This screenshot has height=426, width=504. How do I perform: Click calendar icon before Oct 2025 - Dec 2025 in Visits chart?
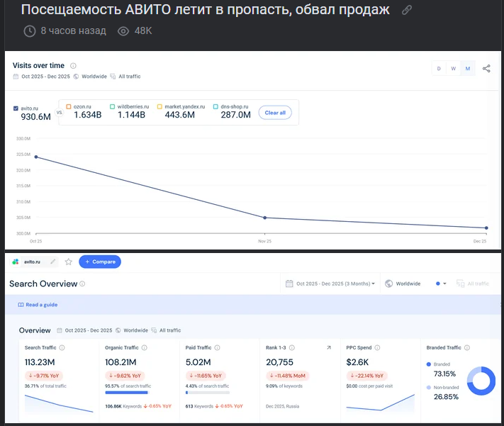click(x=16, y=77)
